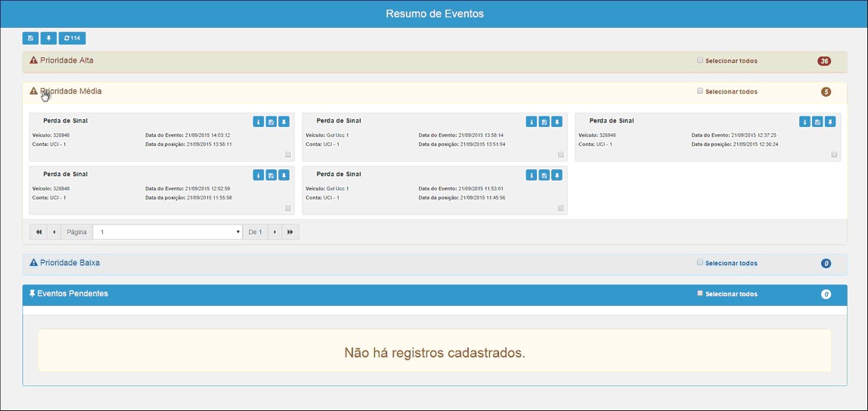Click the Eventos Pendentes panel header
Screen dimensions: 868x411
coord(73,293)
